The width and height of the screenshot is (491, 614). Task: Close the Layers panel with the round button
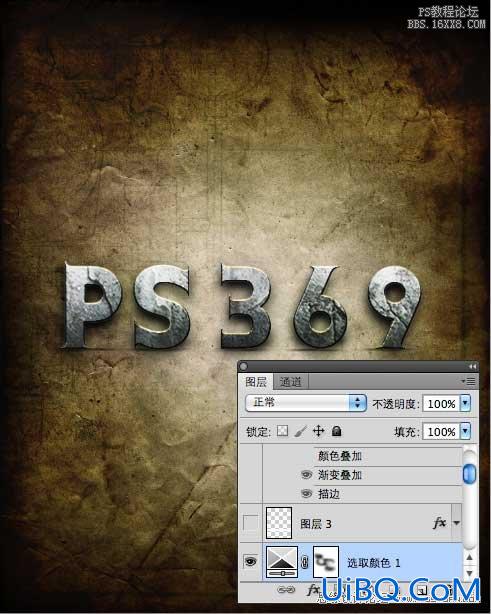(x=243, y=367)
